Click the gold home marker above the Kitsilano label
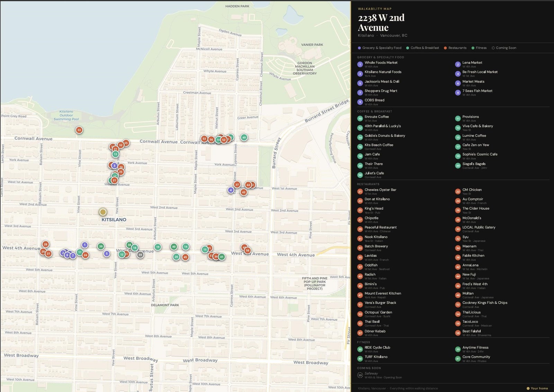The image size is (554, 392). [x=103, y=212]
